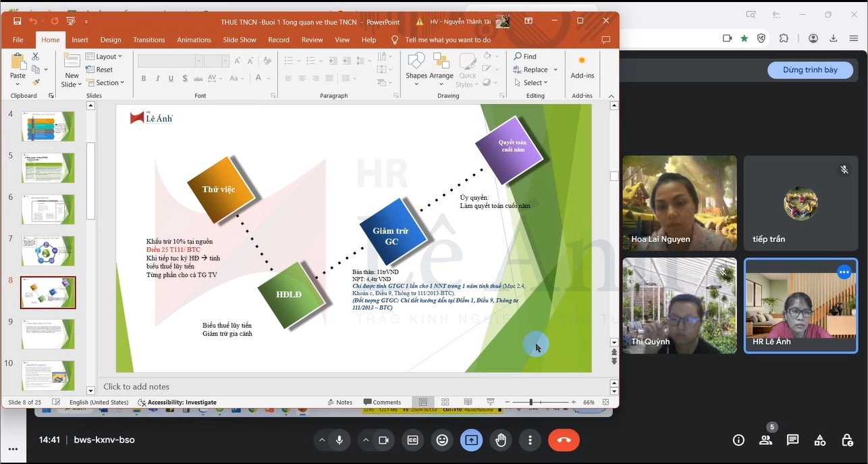Viewport: 868px width, 464px height.
Task: Toggle the microphone in meeting bar
Action: pos(339,440)
